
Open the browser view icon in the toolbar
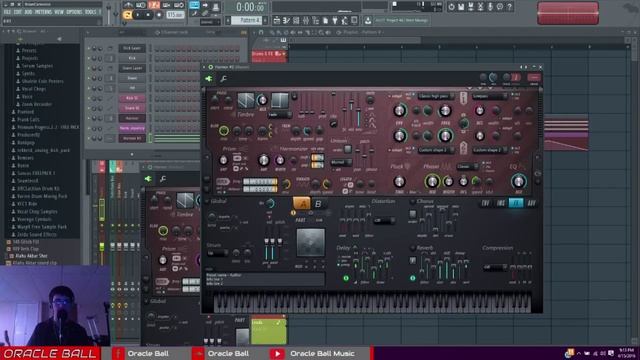point(315,20)
